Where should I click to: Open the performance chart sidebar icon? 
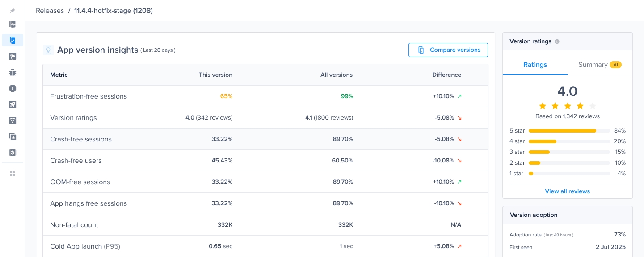(x=13, y=24)
